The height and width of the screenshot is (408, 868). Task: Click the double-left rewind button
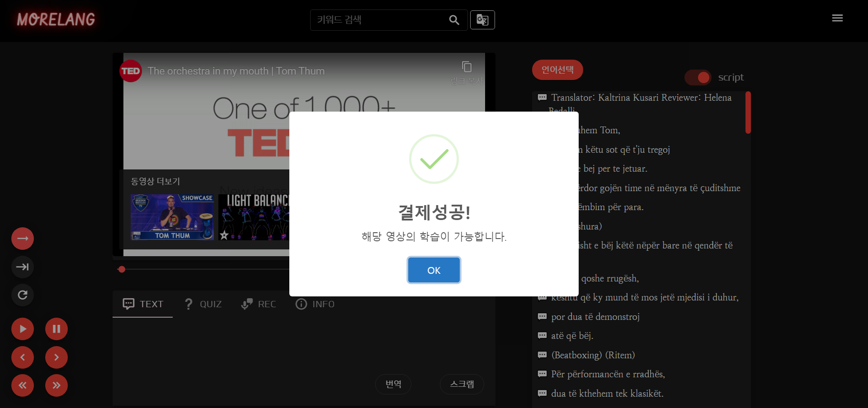tap(23, 385)
